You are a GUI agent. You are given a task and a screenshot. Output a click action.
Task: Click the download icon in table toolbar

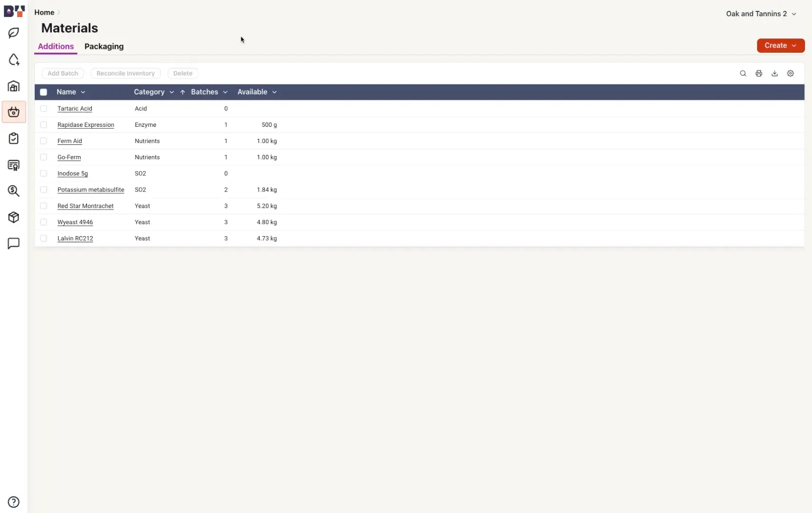[774, 73]
